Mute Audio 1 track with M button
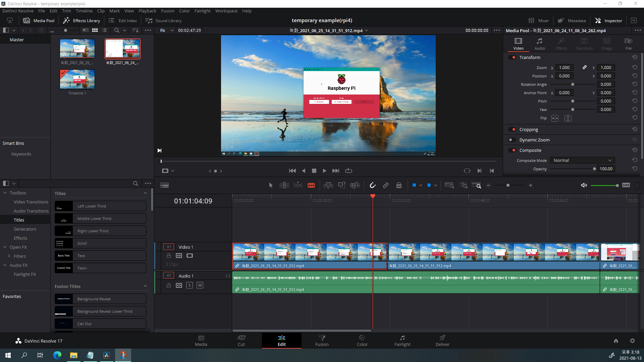This screenshot has width=644, height=362. 200,285
